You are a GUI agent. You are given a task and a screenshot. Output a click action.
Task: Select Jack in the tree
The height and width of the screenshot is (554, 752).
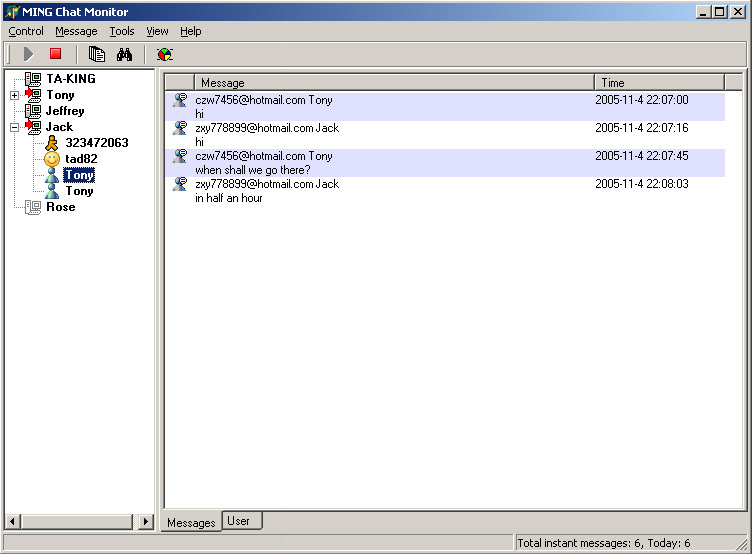tap(59, 127)
